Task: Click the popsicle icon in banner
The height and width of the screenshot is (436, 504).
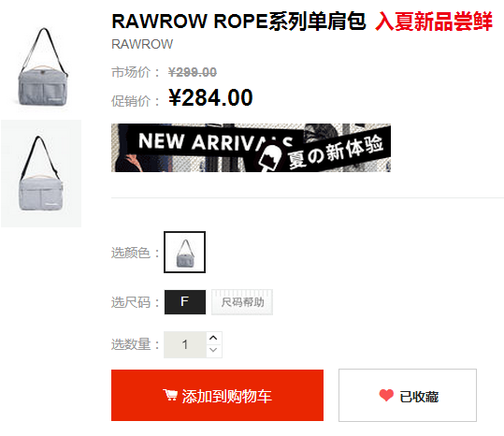Action: tap(270, 157)
